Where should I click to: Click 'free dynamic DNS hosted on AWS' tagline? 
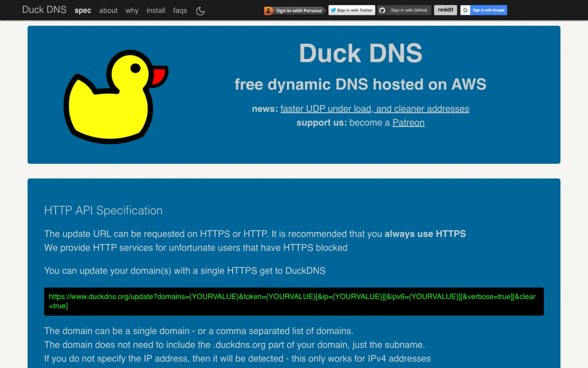pyautogui.click(x=361, y=84)
